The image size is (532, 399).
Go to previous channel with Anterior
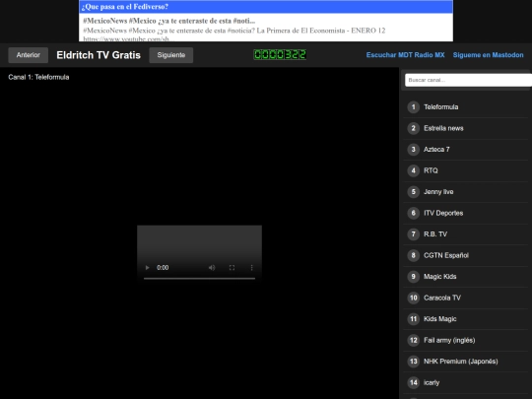(29, 55)
